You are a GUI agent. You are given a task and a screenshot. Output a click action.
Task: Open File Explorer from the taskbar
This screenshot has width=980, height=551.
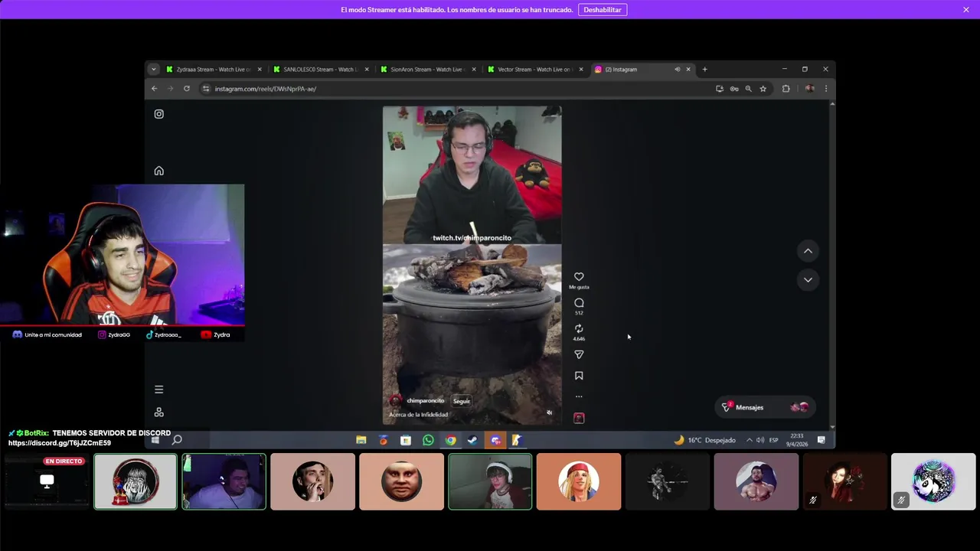pyautogui.click(x=361, y=440)
